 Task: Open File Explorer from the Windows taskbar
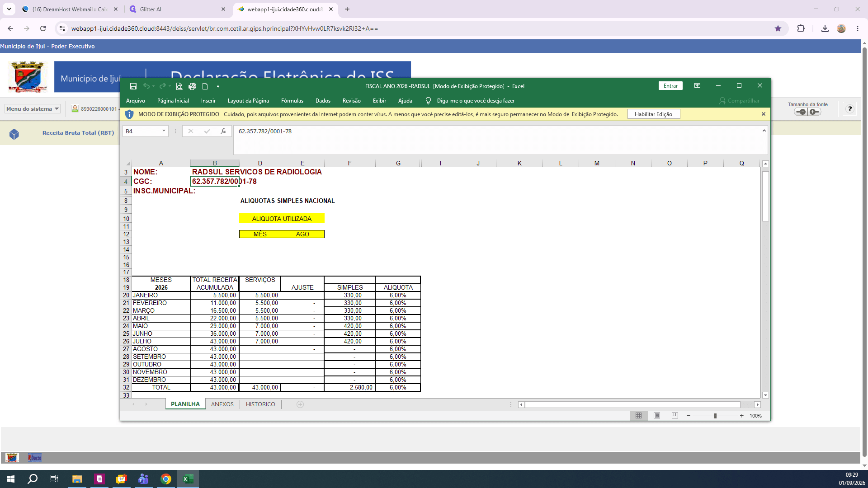click(77, 479)
